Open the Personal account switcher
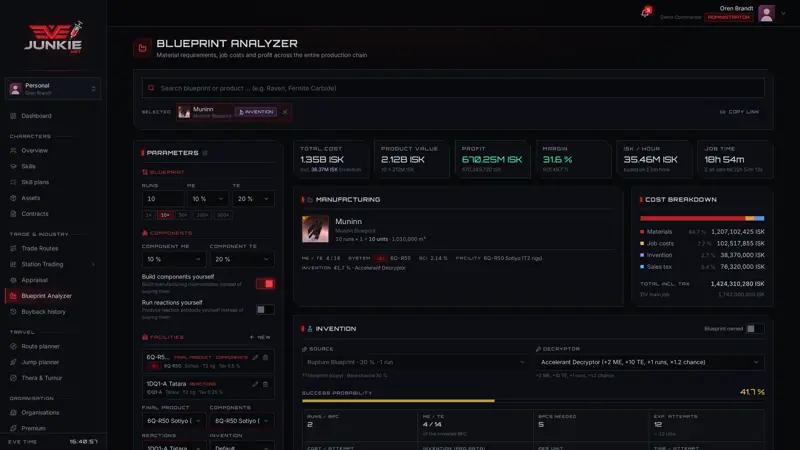Screen dimensions: 800x450 pyautogui.click(x=53, y=89)
